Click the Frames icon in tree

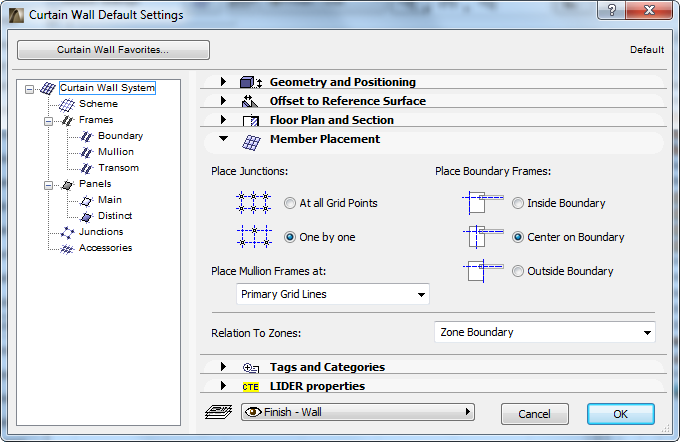pos(67,120)
